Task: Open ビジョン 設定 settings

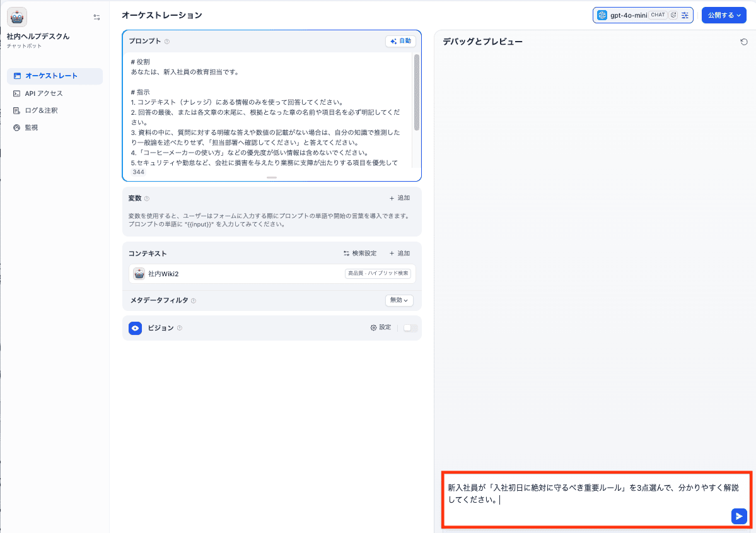Action: point(380,327)
